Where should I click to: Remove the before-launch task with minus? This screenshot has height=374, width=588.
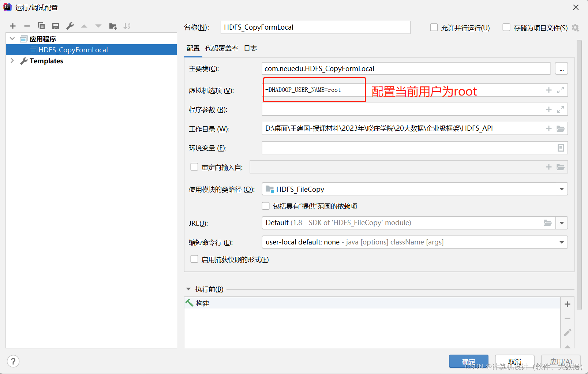click(x=568, y=318)
